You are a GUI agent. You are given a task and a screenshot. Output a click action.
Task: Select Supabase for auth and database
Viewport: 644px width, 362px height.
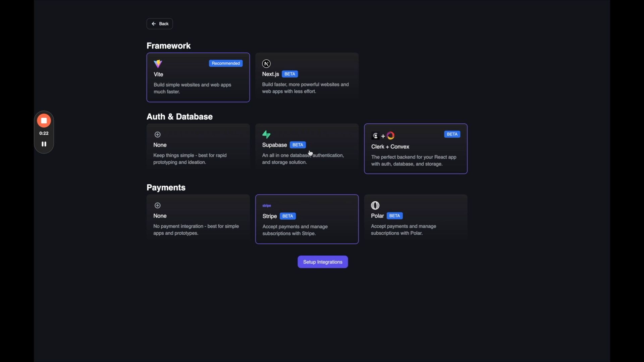pyautogui.click(x=307, y=148)
